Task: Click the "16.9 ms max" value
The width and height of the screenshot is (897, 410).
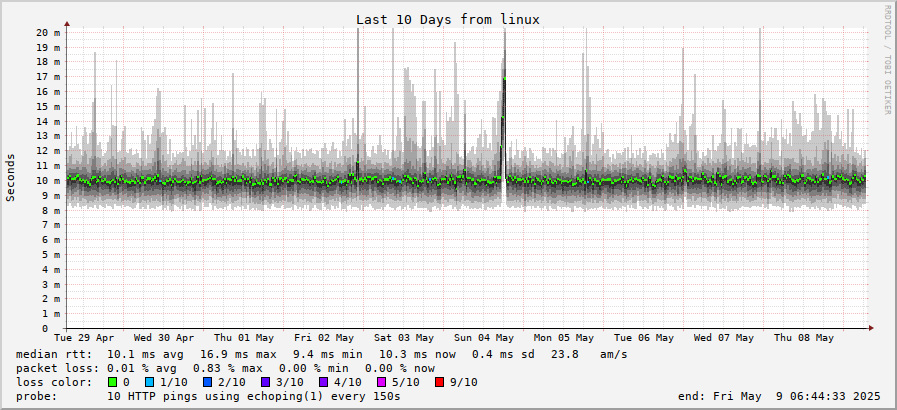Action: 238,355
